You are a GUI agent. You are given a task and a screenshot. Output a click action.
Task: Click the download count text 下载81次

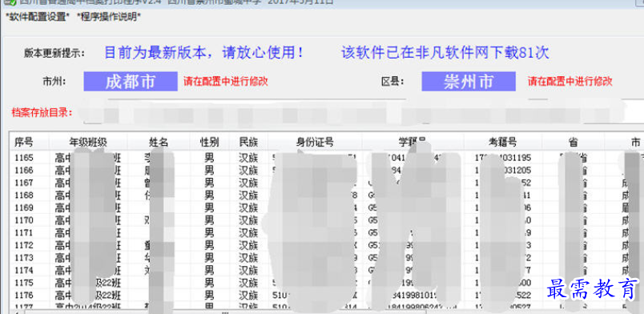click(x=520, y=53)
